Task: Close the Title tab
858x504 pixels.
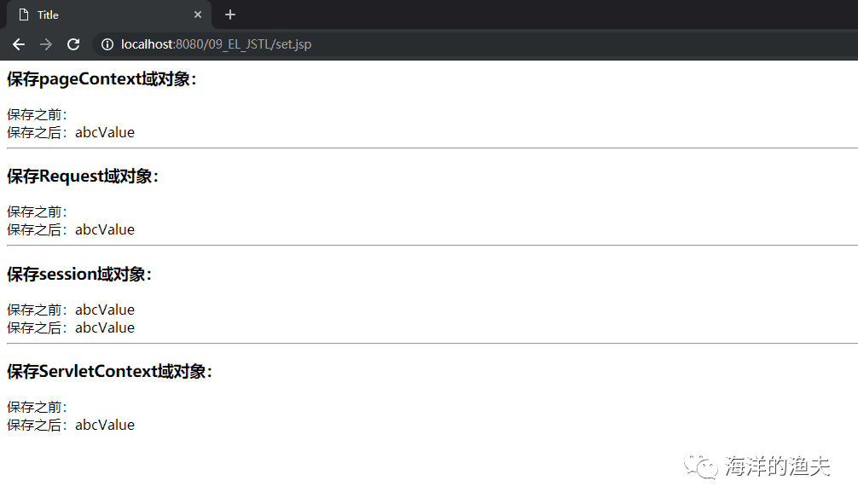Action: (198, 14)
